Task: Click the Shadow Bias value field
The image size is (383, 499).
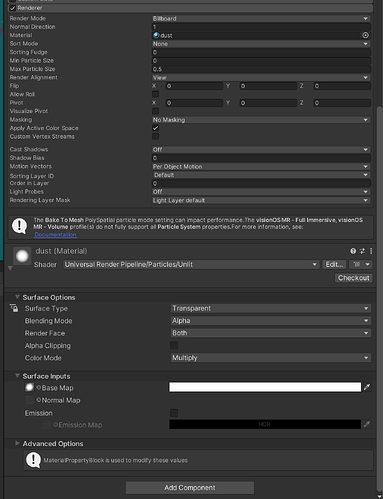Action: (x=261, y=158)
